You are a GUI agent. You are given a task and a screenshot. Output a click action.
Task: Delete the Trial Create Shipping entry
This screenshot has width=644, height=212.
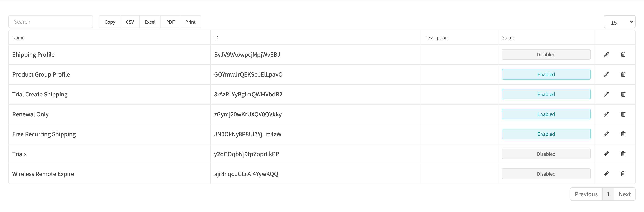pos(623,94)
